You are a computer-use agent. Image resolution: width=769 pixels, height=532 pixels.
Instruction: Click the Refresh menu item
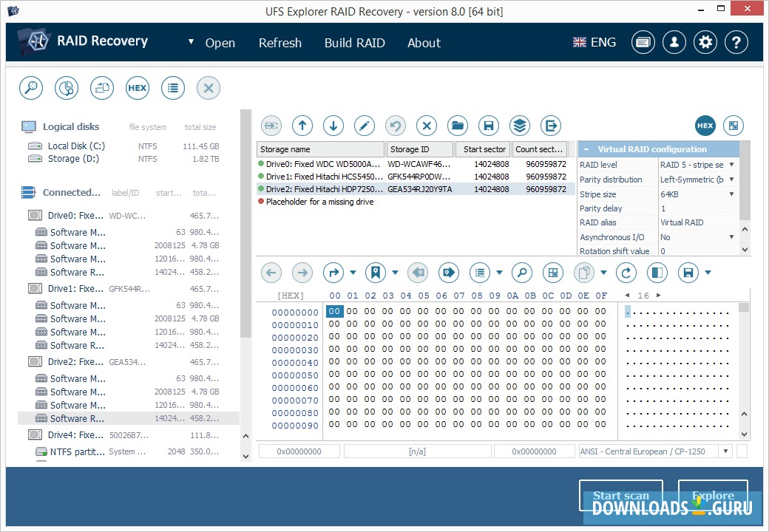pos(280,43)
